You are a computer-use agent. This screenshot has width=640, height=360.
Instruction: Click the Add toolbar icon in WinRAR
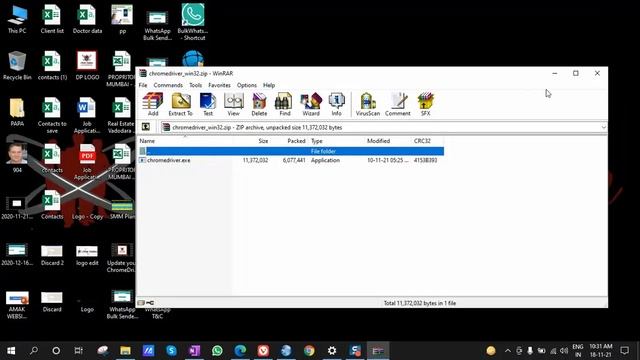click(x=153, y=104)
